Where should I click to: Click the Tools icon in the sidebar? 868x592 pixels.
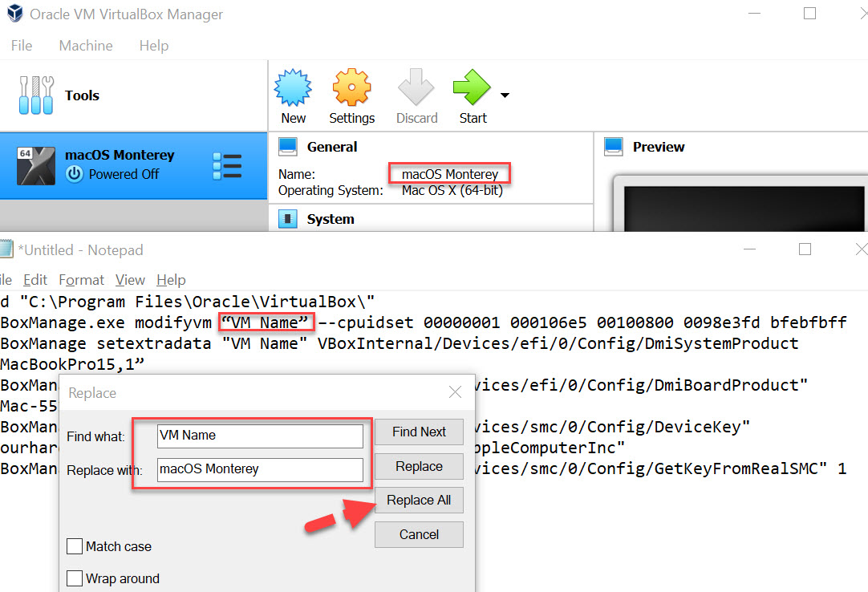(x=36, y=95)
